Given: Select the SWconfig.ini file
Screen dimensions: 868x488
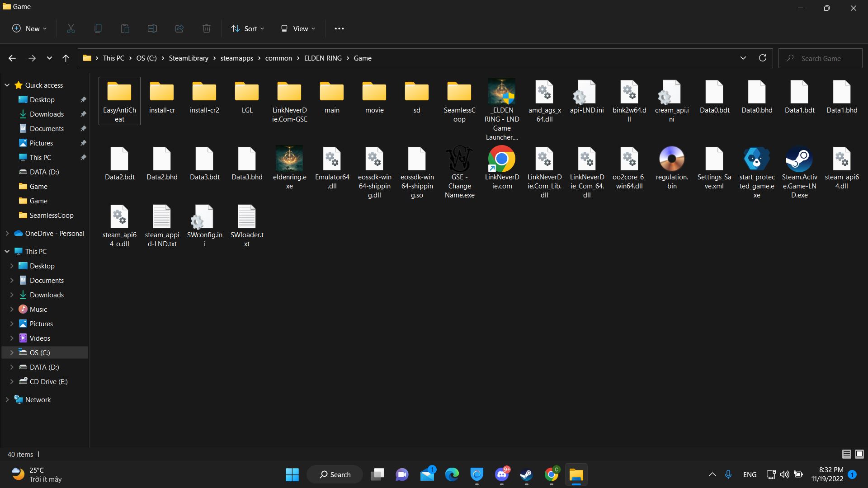Looking at the screenshot, I should coord(204,225).
